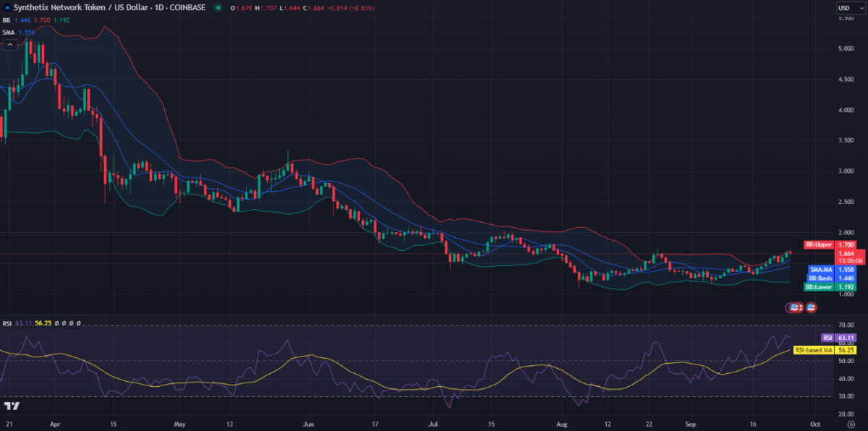The height and width of the screenshot is (431, 868).
Task: Collapse the indicator legend with chevron arrow
Action: (9, 45)
